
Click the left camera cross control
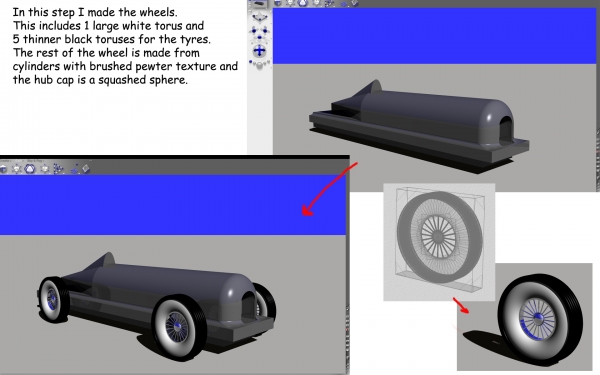(x=254, y=31)
